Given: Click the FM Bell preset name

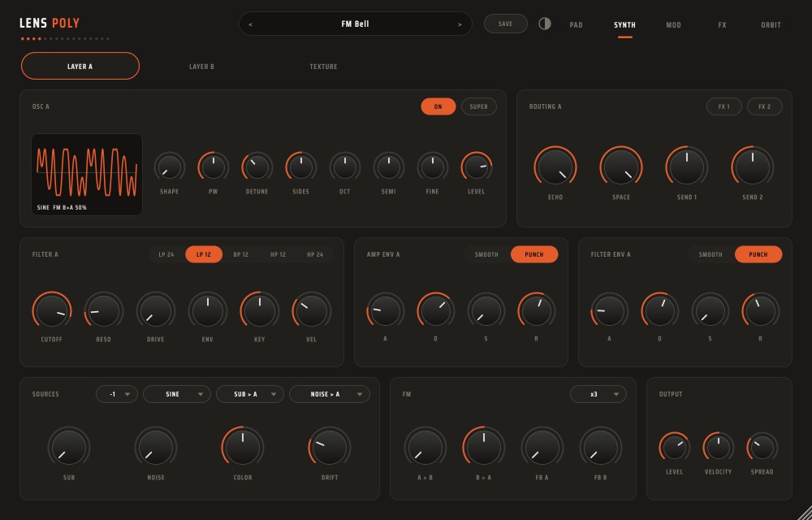Looking at the screenshot, I should point(356,24).
